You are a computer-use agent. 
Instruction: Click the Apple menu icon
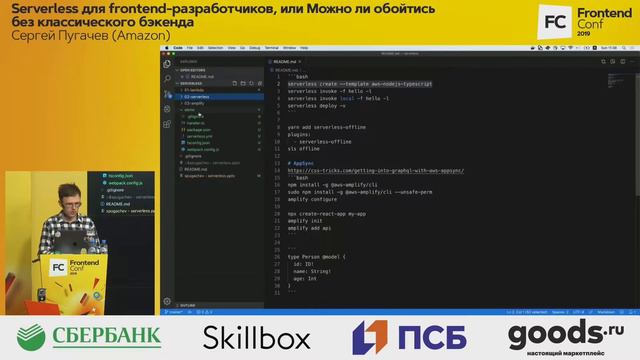[x=167, y=48]
